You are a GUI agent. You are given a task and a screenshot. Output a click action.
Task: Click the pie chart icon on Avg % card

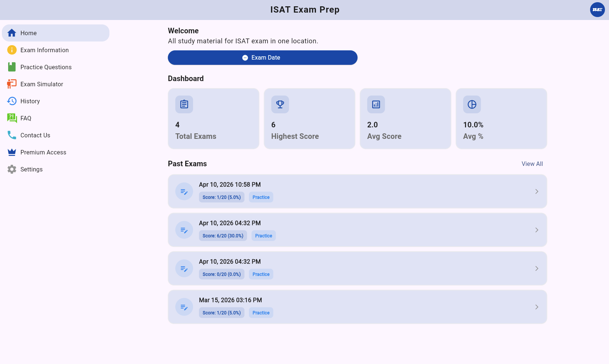(472, 104)
